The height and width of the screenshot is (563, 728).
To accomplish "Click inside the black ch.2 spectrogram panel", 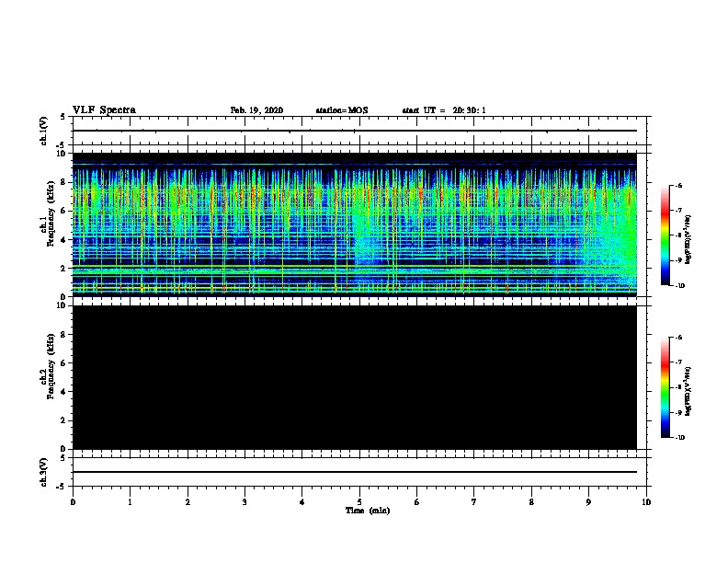I will [355, 377].
